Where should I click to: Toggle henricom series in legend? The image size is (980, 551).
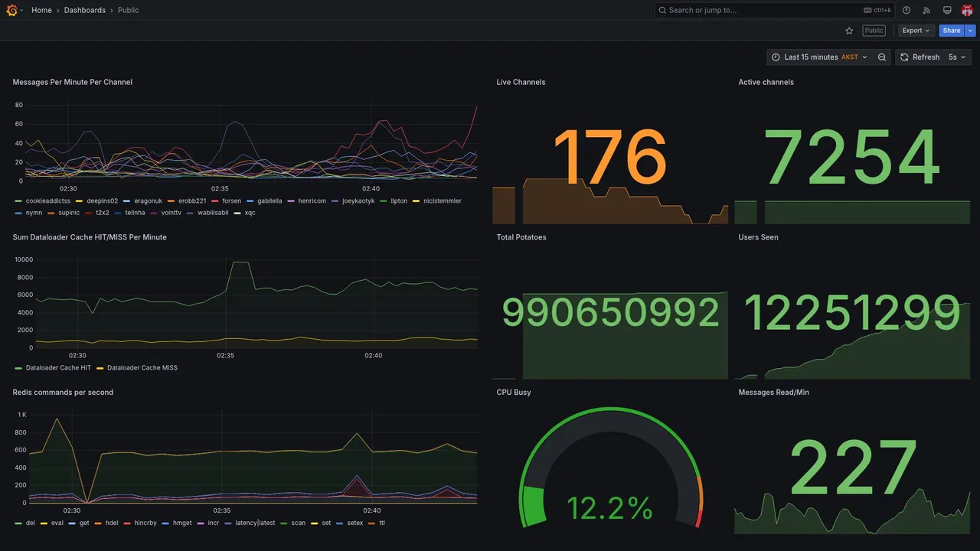click(312, 201)
